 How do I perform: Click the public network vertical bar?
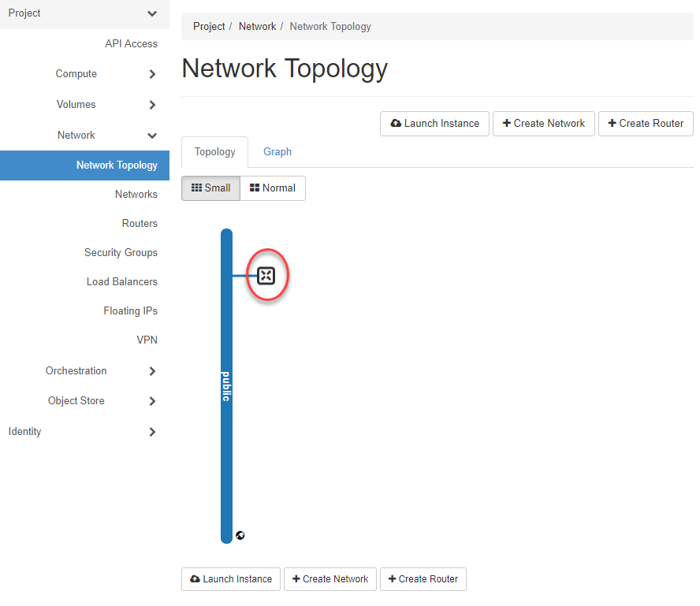[226, 385]
